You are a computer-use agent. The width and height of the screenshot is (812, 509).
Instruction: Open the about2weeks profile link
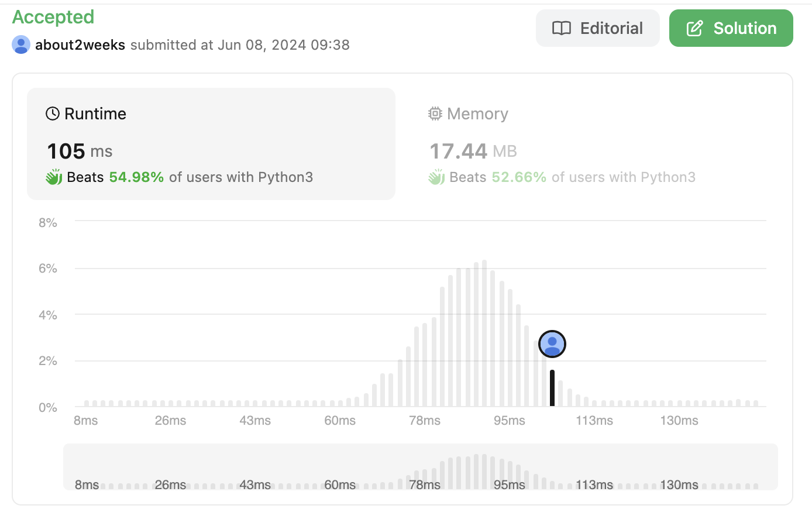80,45
